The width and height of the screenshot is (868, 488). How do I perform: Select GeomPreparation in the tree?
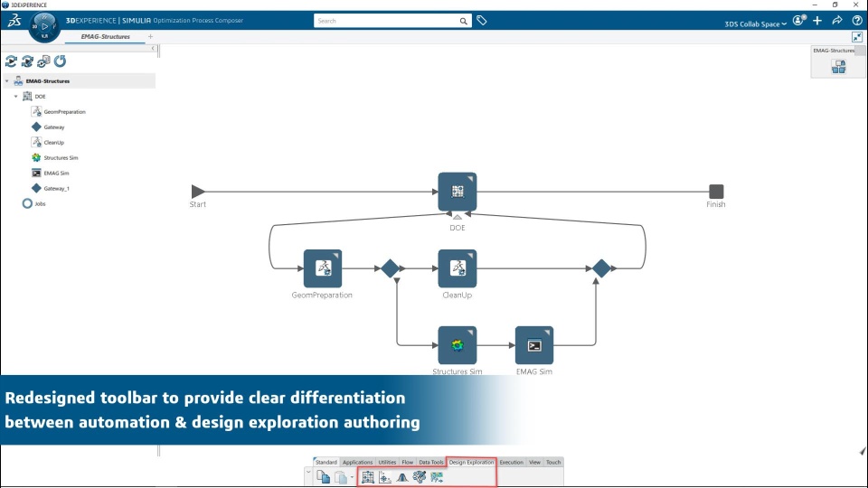[65, 112]
